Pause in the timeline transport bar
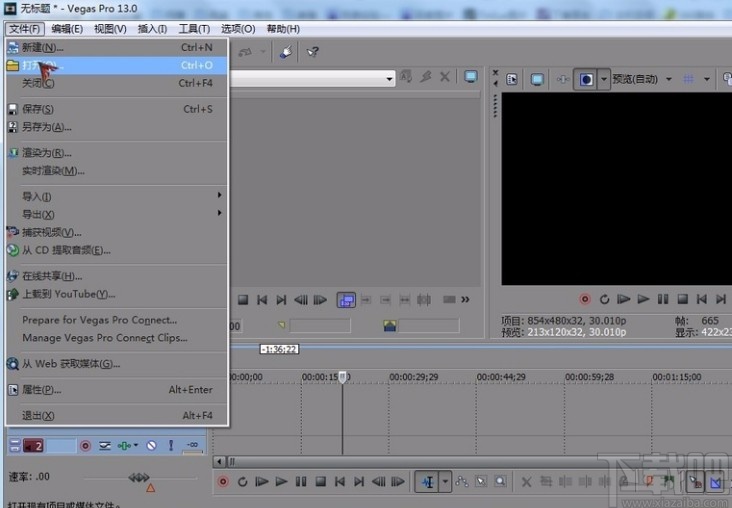The width and height of the screenshot is (732, 508). [x=301, y=481]
